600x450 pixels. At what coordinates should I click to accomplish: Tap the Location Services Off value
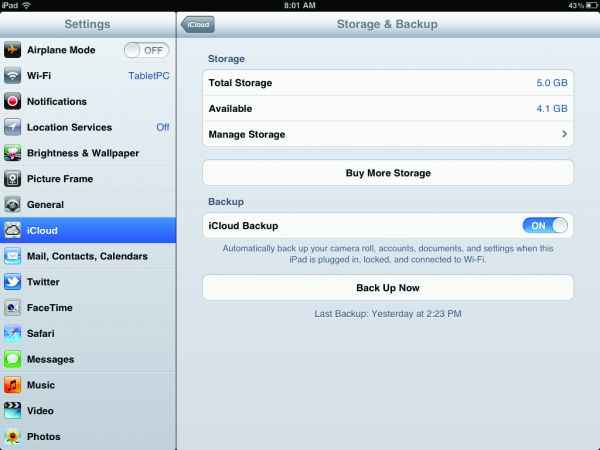tap(163, 127)
